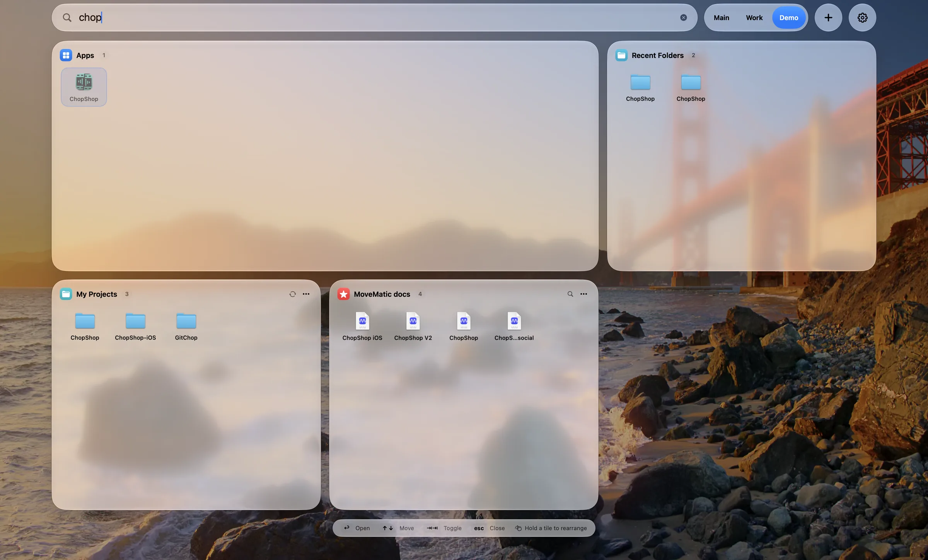Click the esc Close hint

tap(489, 528)
